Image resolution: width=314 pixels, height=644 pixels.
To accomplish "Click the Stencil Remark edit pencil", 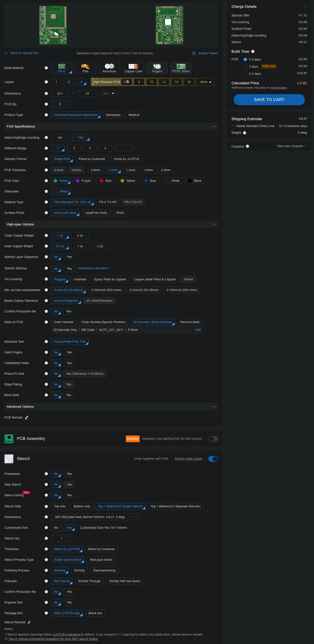I will pyautogui.click(x=29, y=622).
